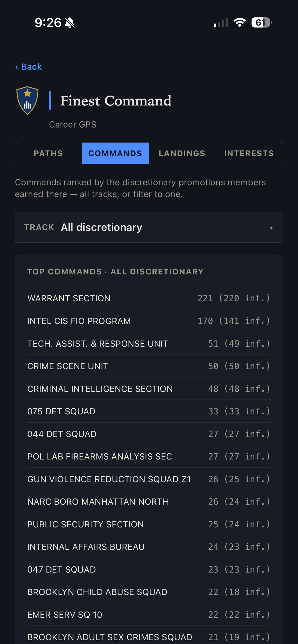Tap the battery level indicator
Screen dimensions: 298x644
point(262,22)
